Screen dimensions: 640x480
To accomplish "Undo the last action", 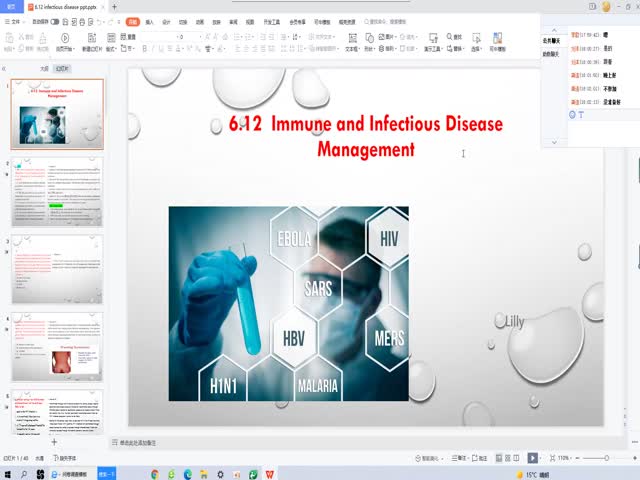I will [x=99, y=22].
